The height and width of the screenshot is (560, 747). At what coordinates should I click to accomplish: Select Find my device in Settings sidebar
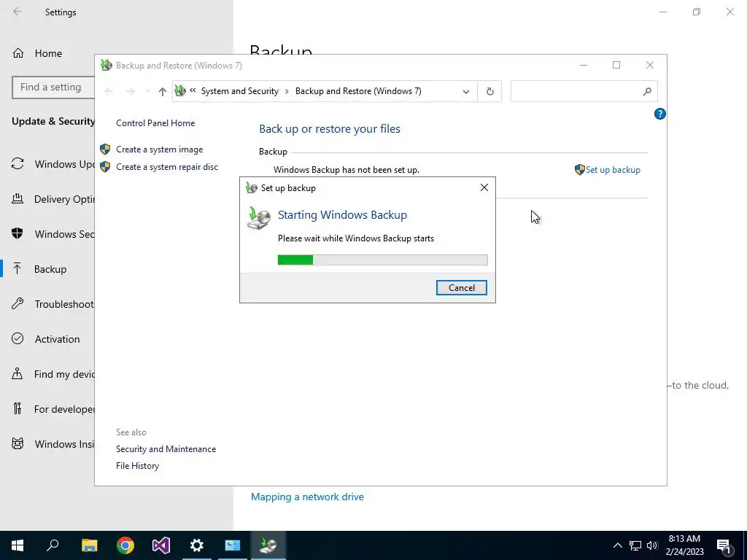[47, 374]
